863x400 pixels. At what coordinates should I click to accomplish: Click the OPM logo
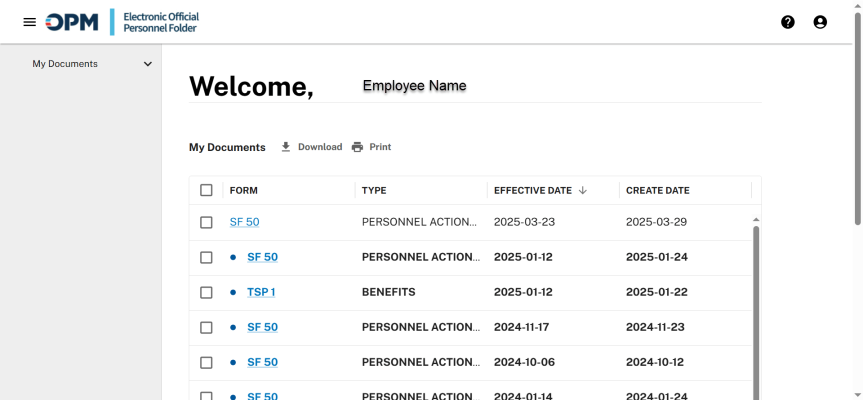(72, 22)
